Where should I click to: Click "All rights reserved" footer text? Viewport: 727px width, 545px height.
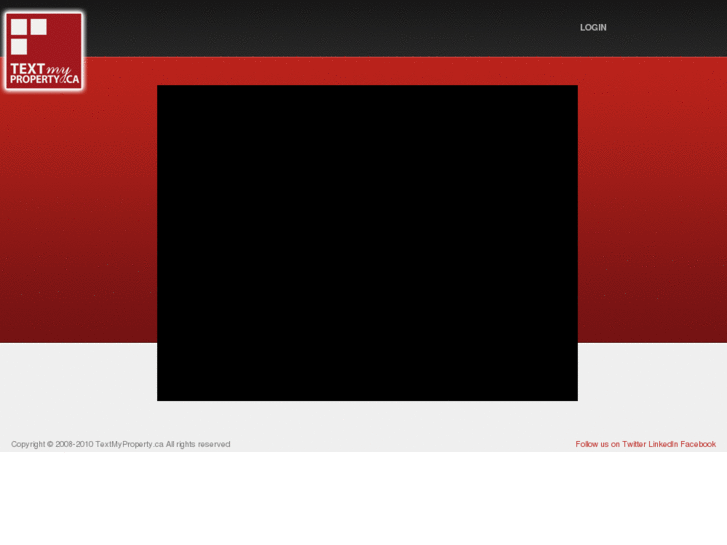coord(198,444)
